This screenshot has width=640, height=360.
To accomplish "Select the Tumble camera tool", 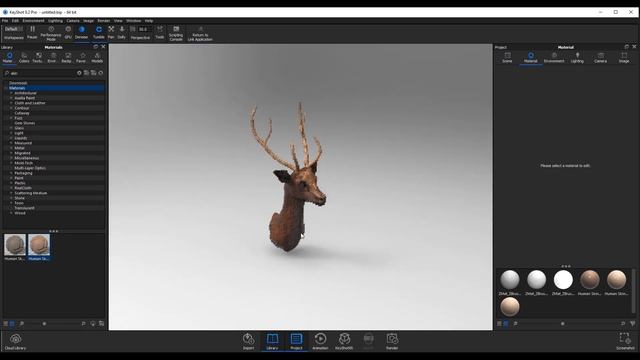I will [x=99, y=32].
